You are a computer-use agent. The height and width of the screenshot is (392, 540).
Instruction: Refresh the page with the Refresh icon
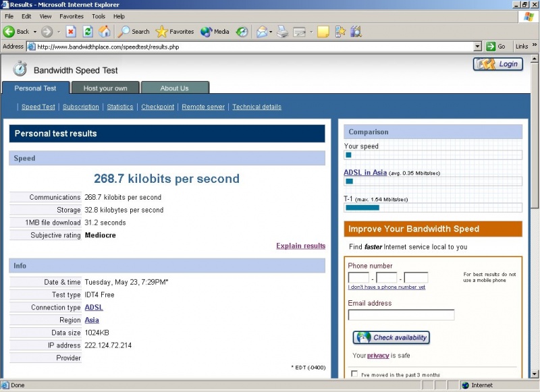point(88,32)
